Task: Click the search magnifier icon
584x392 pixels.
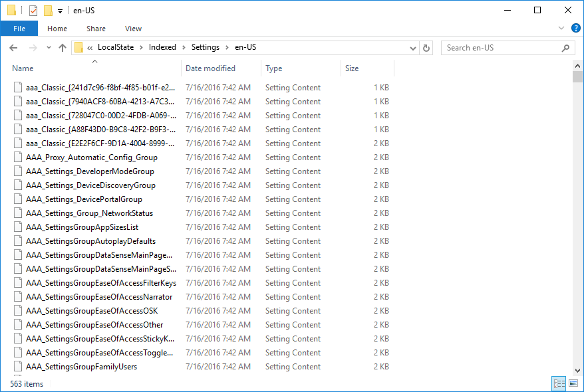Action: coord(565,48)
